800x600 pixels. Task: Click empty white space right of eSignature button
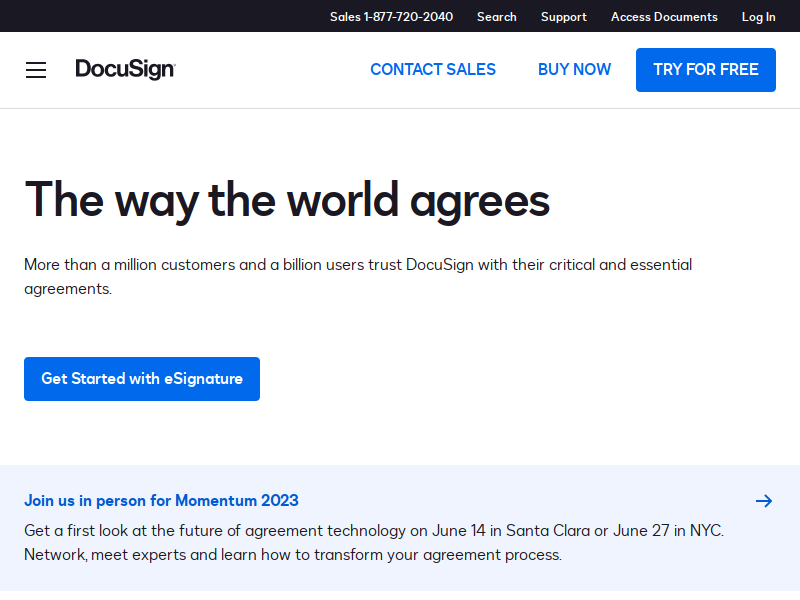(x=510, y=379)
